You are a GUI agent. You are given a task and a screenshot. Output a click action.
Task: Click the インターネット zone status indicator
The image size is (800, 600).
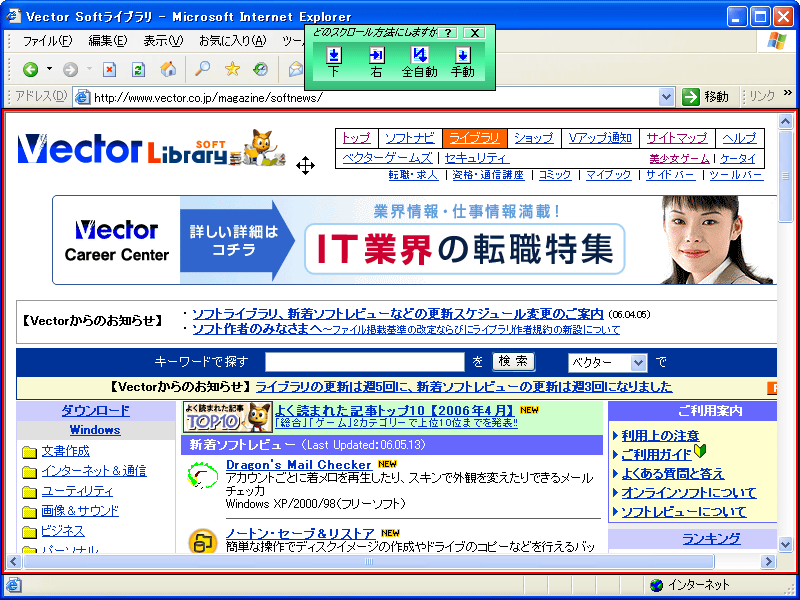[x=691, y=585]
